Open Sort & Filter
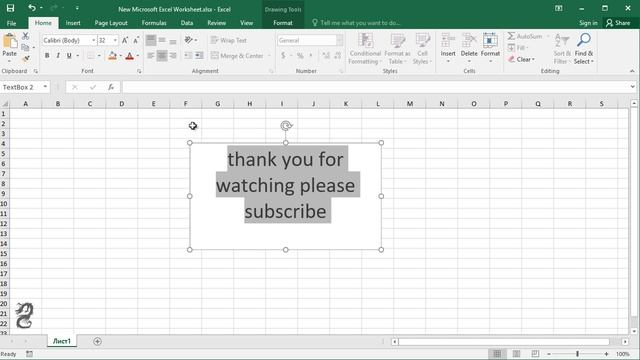Screen dimensions: 640x360 (562, 49)
